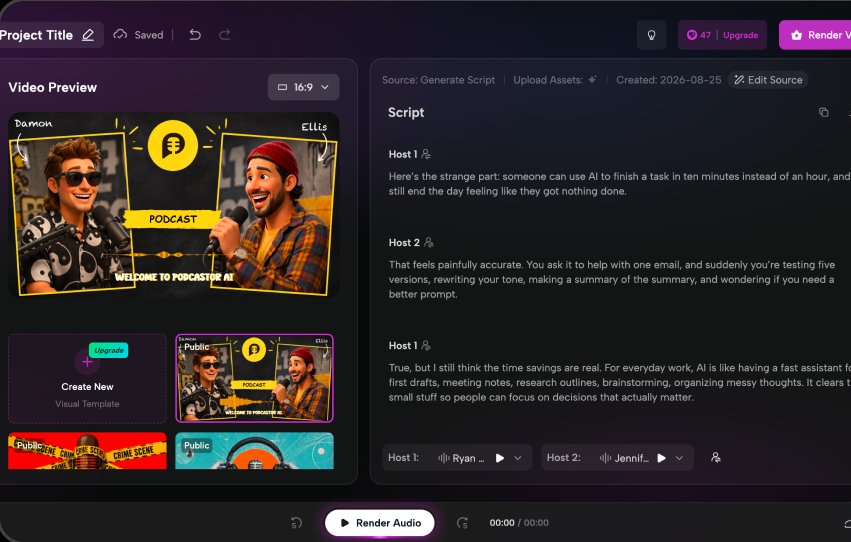The width and height of the screenshot is (851, 542).
Task: Edit the Project Title with pencil icon
Action: (88, 35)
